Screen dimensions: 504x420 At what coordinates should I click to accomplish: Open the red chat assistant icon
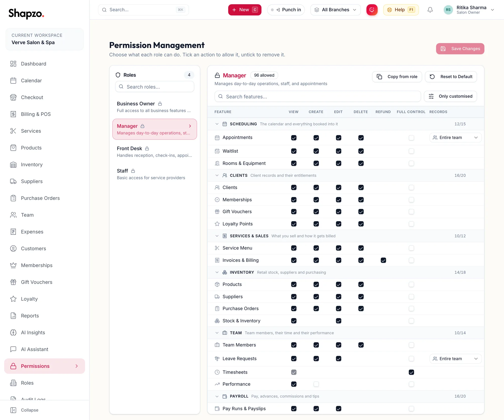coord(372,10)
